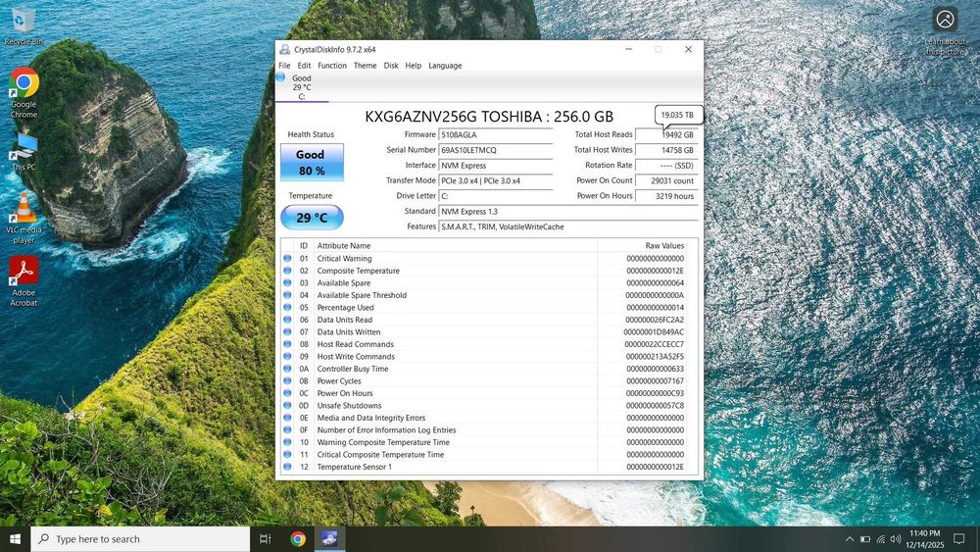Click the taskbar search box
Viewport: 980px width, 552px height.
(140, 539)
